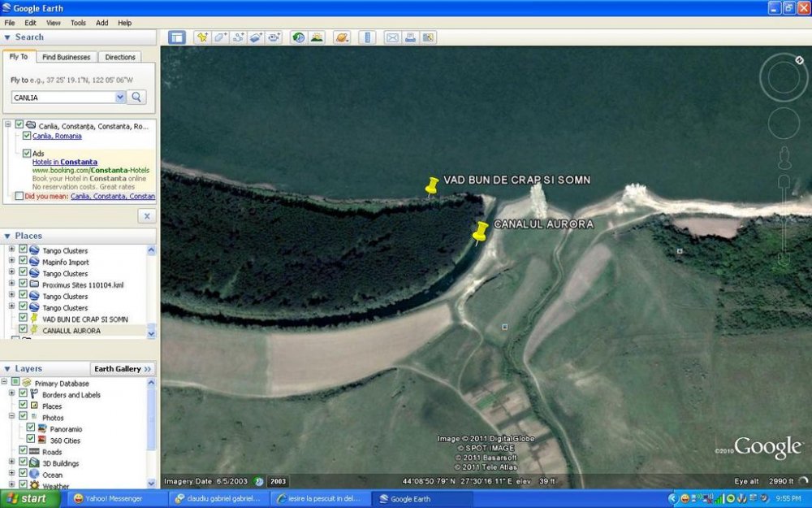812x508 pixels.
Task: Click historical imagery icon in status bar
Action: tap(259, 481)
